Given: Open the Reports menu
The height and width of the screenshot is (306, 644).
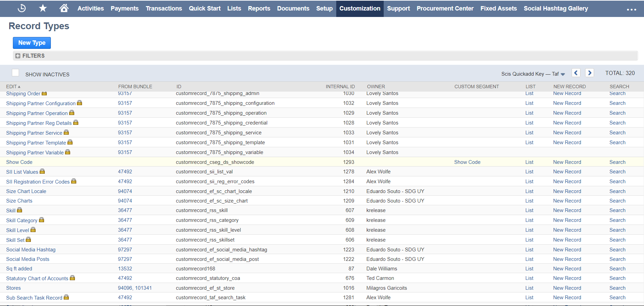Looking at the screenshot, I should click(259, 8).
